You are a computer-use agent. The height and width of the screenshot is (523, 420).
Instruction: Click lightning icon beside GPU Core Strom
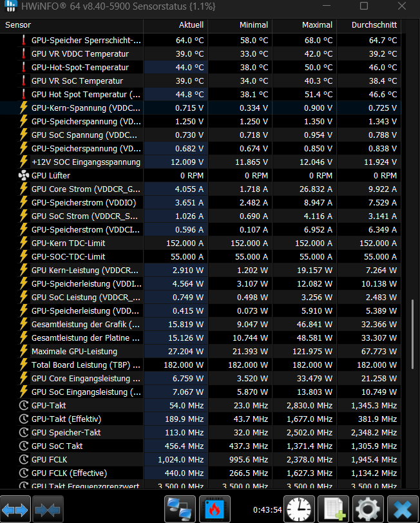(x=24, y=189)
